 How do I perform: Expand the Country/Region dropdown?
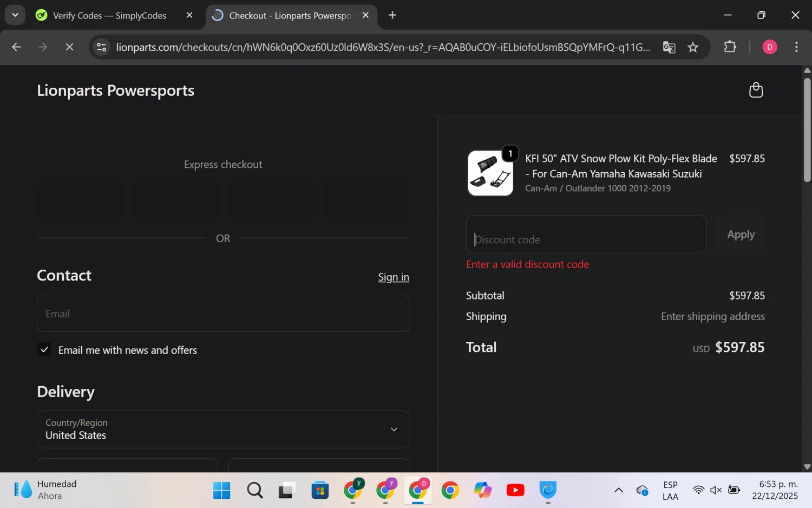coord(223,429)
